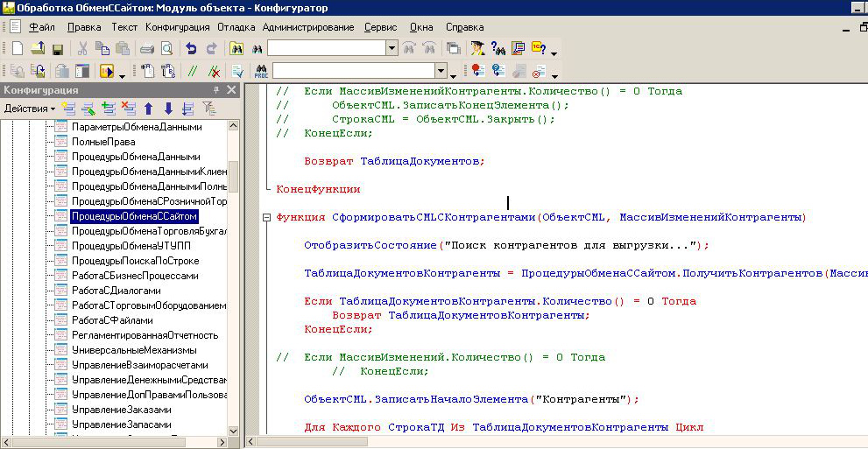This screenshot has height=449, width=868.
Task: Move object down with blue arrow
Action: coord(168,109)
